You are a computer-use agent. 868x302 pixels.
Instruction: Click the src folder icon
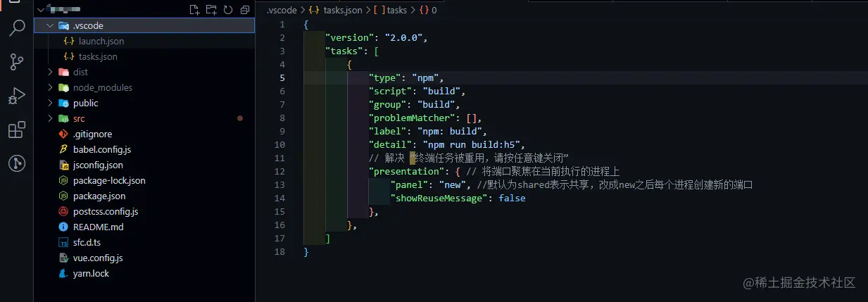click(x=63, y=118)
